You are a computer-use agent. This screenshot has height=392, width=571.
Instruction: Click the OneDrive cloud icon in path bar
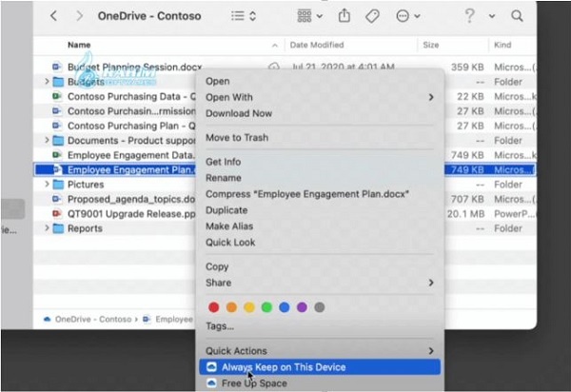pos(47,319)
